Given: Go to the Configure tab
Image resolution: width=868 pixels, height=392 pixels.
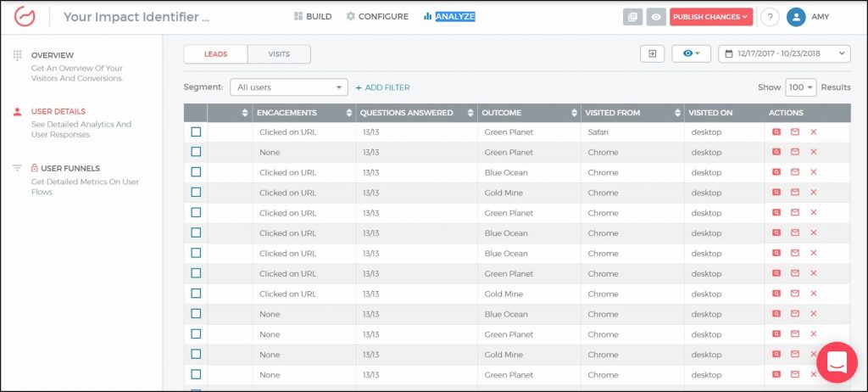Looking at the screenshot, I should click(x=377, y=17).
